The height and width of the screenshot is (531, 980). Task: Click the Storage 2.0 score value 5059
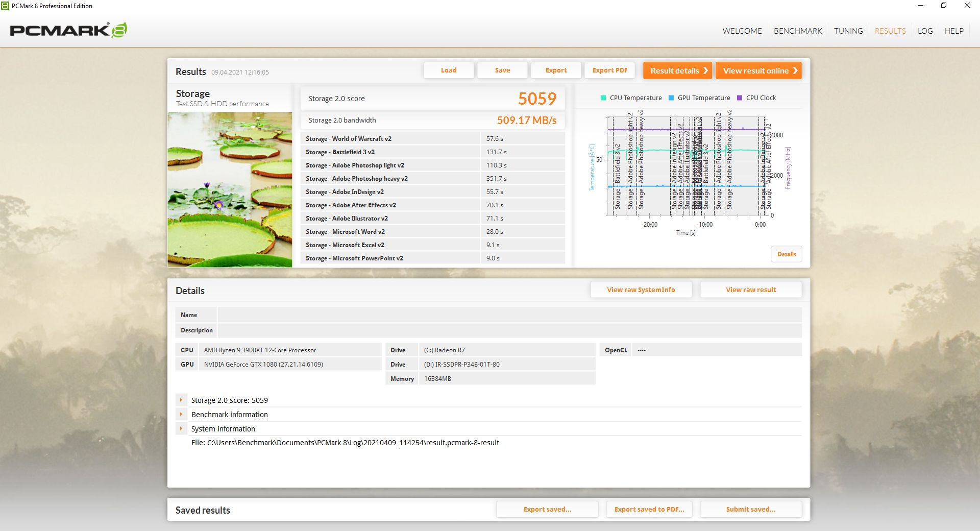click(x=537, y=99)
